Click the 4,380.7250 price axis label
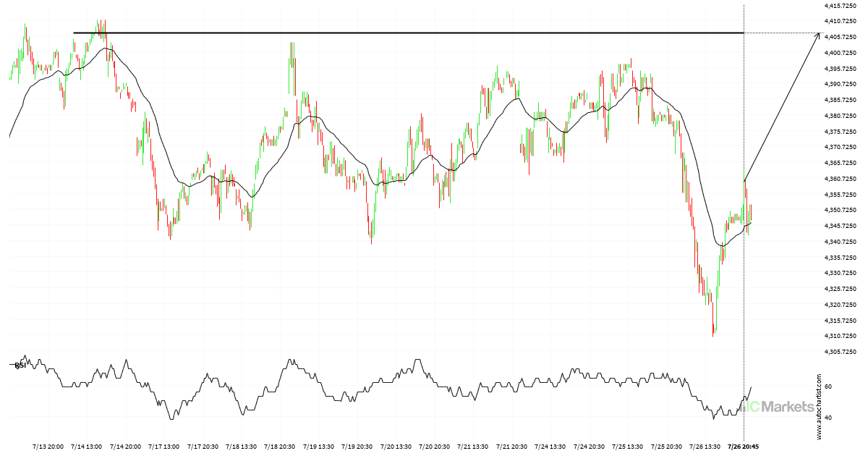 [x=841, y=116]
